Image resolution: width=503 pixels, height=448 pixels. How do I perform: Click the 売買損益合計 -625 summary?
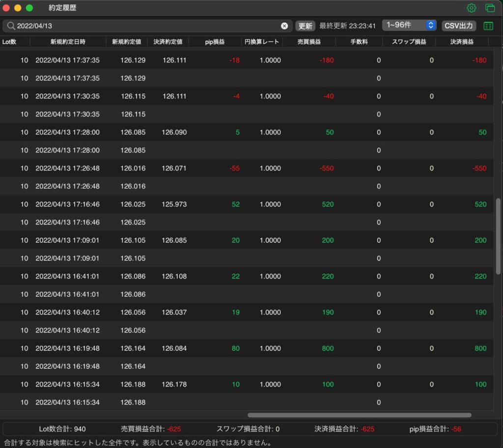[151, 429]
